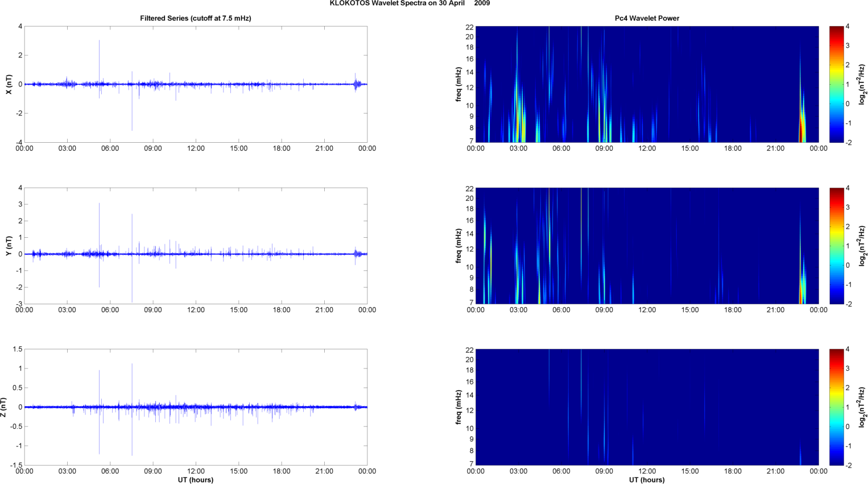Image resolution: width=868 pixels, height=484 pixels.
Task: Click 'UT (hours)' label under bottom wavelet plot
Action: tap(647, 480)
